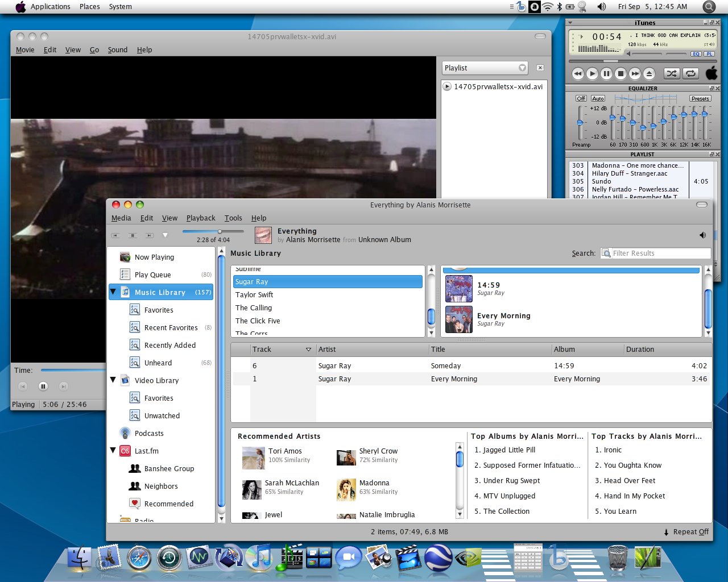The height and width of the screenshot is (582, 728).
Task: Toggle equalizer Off button
Action: [x=581, y=98]
